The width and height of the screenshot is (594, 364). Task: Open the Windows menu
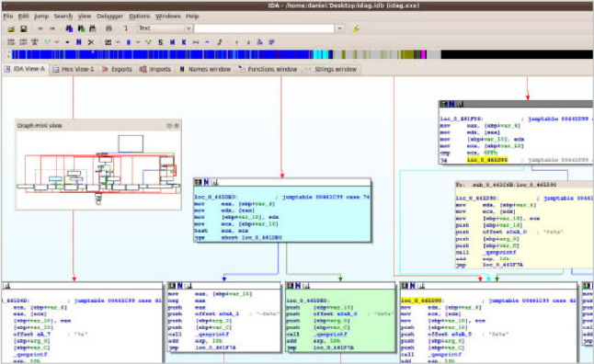[168, 17]
